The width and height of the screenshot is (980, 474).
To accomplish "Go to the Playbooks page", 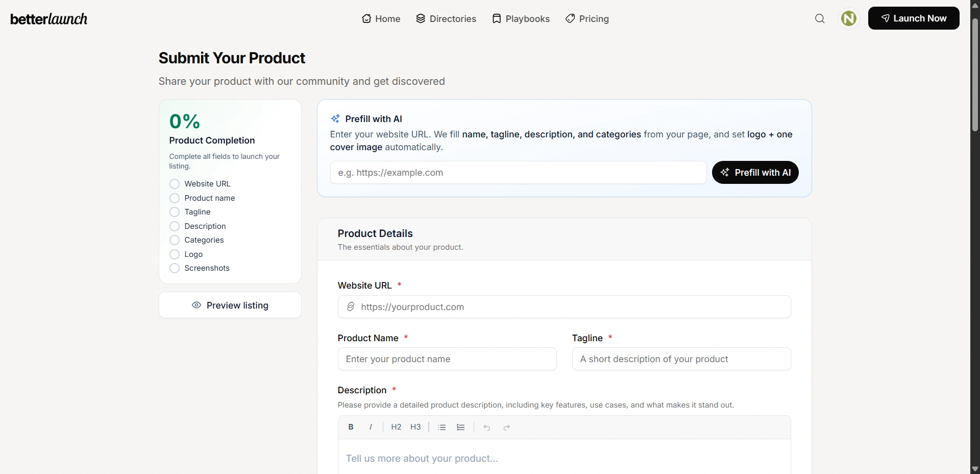I will (521, 19).
